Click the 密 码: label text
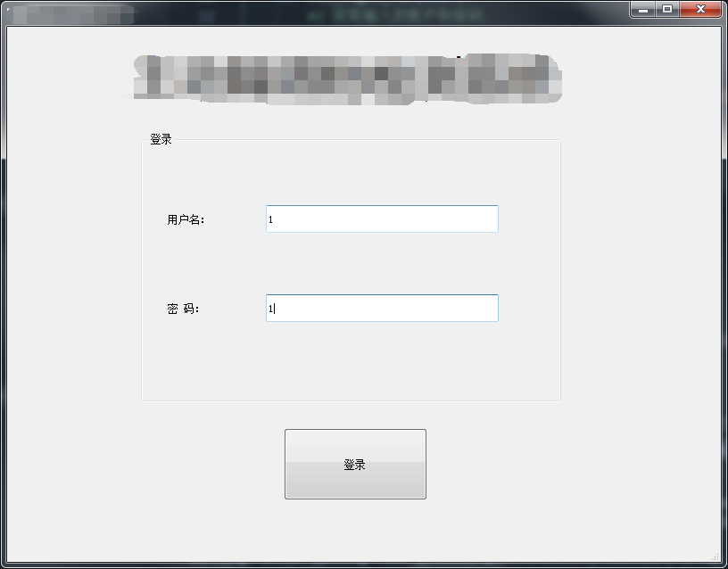The width and height of the screenshot is (728, 569). coord(183,309)
